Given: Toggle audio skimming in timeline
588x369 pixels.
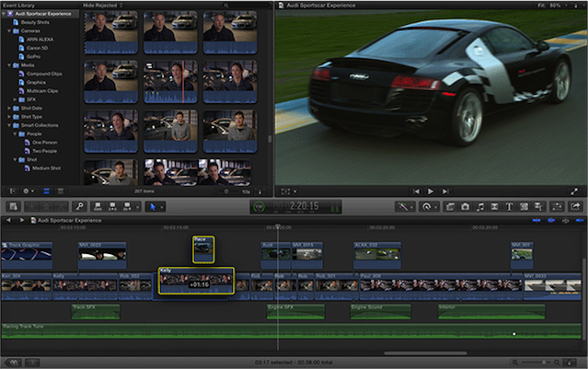Looking at the screenshot, I should (x=551, y=221).
